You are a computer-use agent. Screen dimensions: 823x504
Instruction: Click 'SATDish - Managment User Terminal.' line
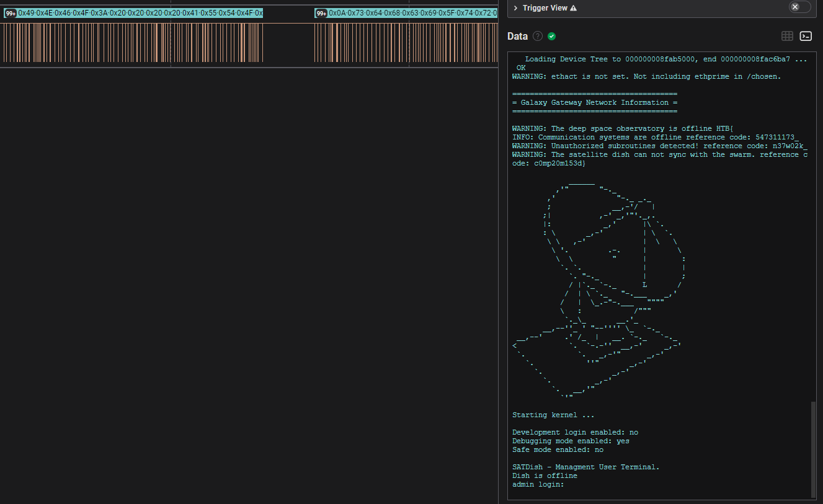(586, 467)
